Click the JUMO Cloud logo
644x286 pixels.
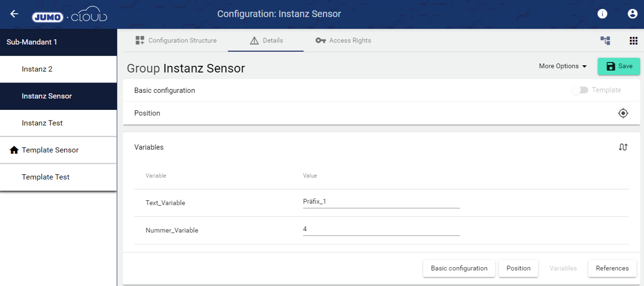[70, 15]
